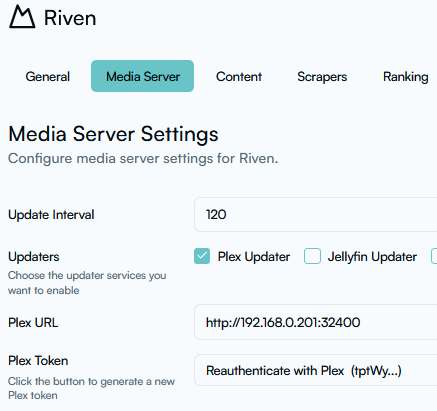Select the Media Server tab

coord(143,76)
